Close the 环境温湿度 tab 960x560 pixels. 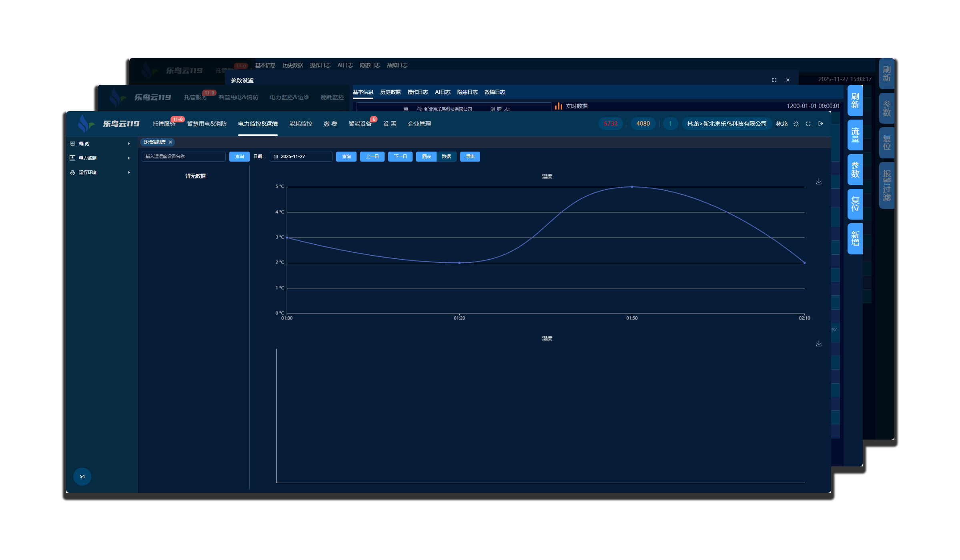170,142
